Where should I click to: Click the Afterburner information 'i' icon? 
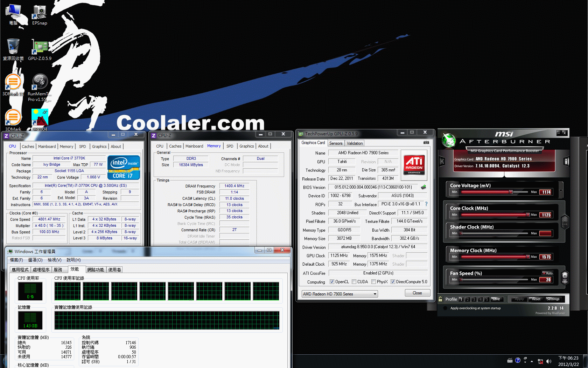tap(566, 161)
